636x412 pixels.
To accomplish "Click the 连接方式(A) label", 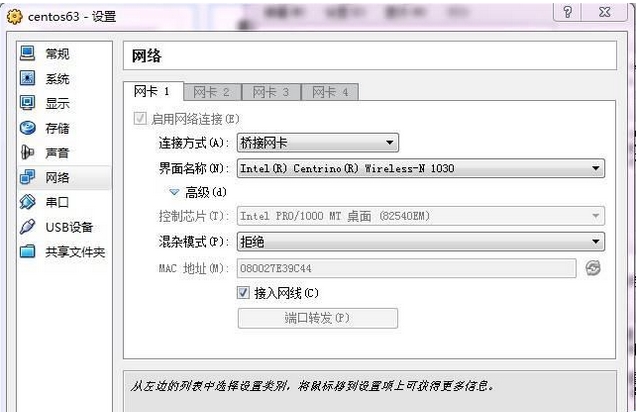I will 193,143.
